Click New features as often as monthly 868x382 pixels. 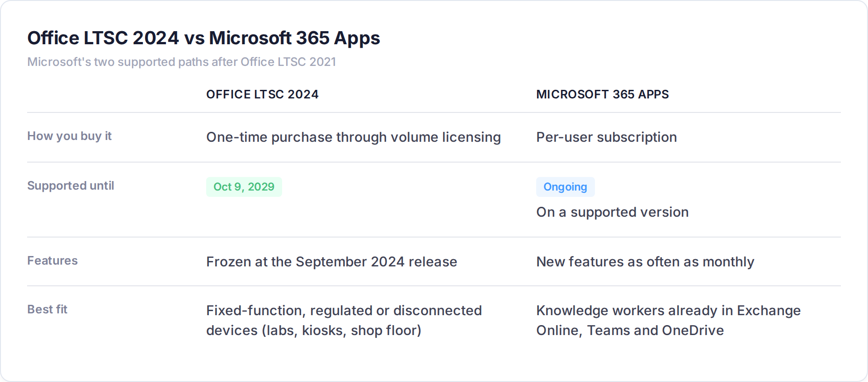[x=645, y=262]
